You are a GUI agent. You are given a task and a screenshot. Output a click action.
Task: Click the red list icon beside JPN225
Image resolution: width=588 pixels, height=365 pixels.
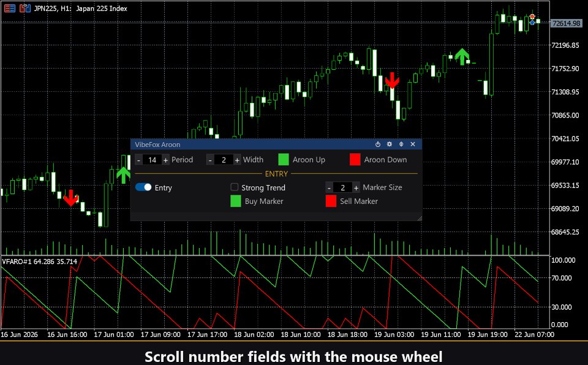[10, 8]
